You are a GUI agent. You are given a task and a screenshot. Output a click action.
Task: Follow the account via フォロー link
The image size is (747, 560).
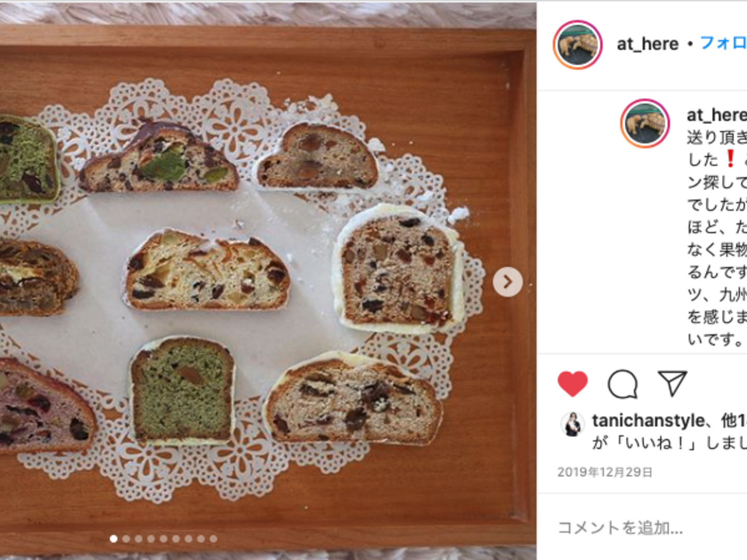(724, 43)
